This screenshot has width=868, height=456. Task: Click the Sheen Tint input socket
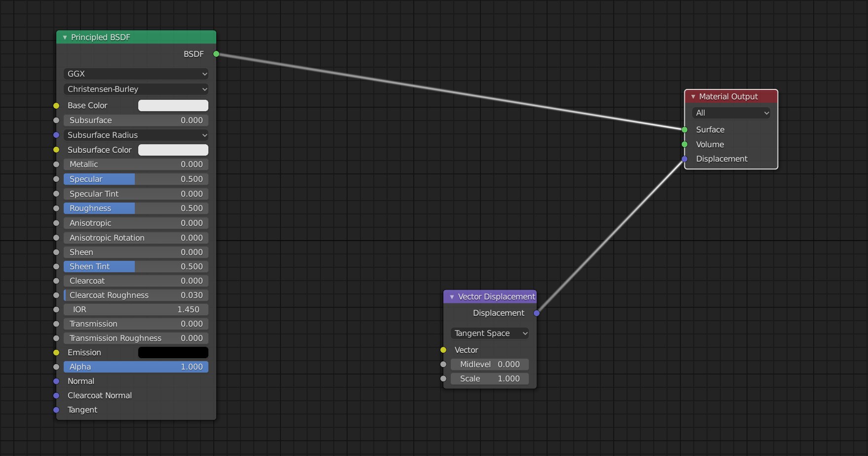[56, 267]
